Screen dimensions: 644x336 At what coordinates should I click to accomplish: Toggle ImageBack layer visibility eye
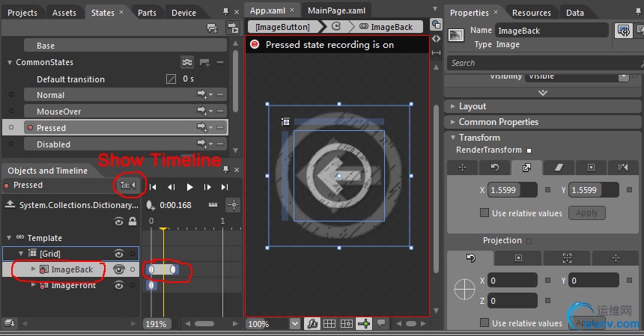tap(119, 269)
